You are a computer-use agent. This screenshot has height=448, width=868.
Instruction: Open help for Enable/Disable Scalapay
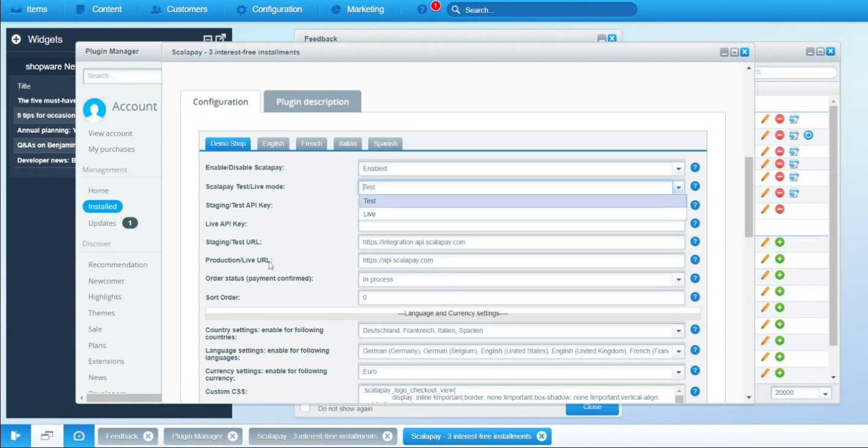coord(695,168)
